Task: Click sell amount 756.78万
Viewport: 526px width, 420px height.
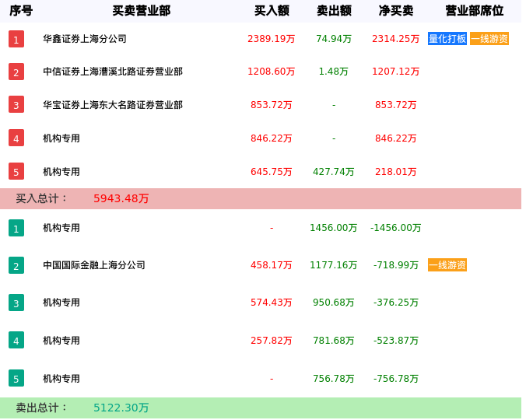Action: [334, 379]
